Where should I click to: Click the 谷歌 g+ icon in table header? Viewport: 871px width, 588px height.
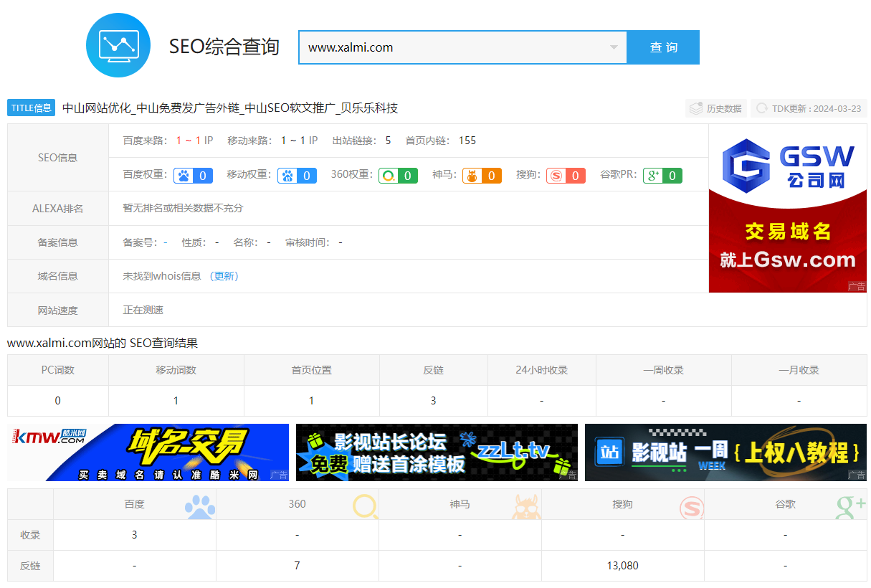(851, 506)
